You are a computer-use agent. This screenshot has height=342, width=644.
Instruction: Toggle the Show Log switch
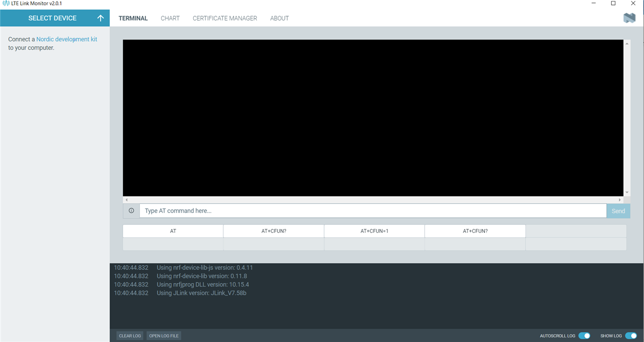tap(631, 335)
